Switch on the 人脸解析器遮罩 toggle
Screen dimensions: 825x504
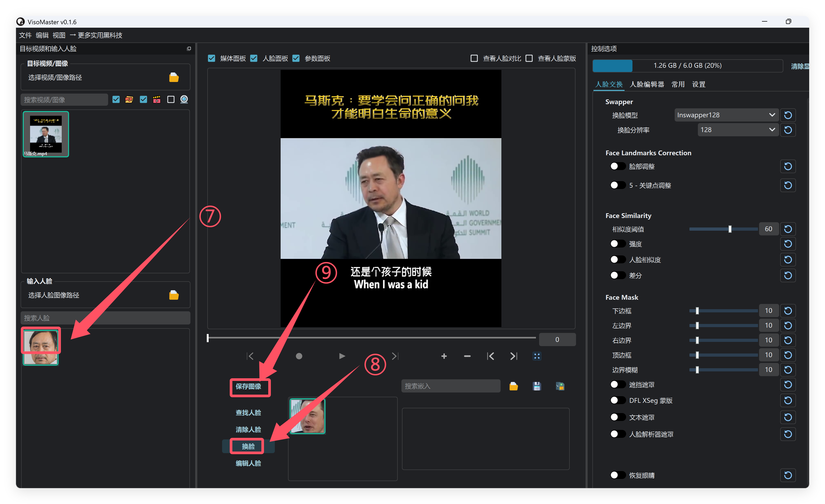click(618, 434)
